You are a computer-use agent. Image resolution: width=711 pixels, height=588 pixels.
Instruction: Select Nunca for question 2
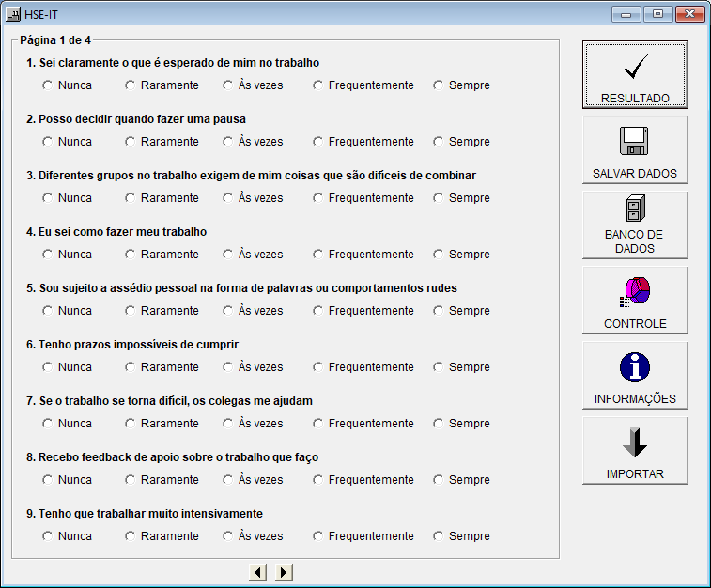(x=48, y=142)
